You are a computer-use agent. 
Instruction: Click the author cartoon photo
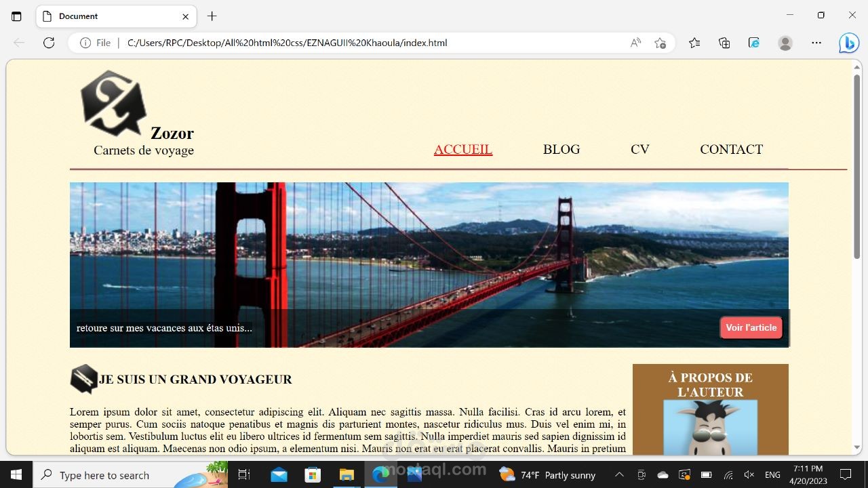(710, 427)
